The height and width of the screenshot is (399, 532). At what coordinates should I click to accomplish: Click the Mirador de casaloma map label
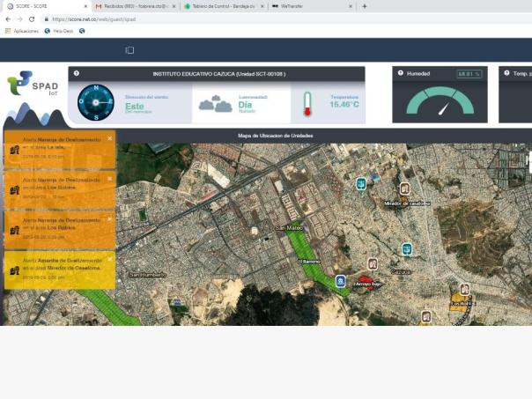(x=407, y=203)
